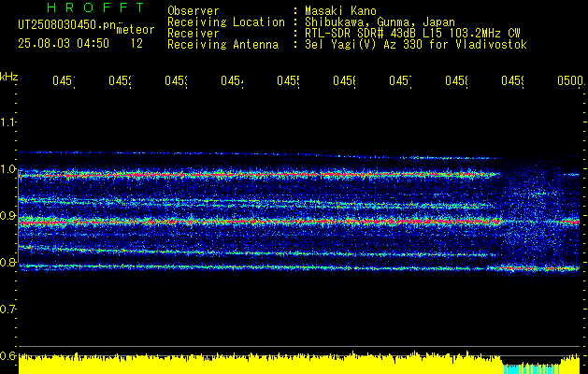Click observer name Masaki Kano

(340, 10)
